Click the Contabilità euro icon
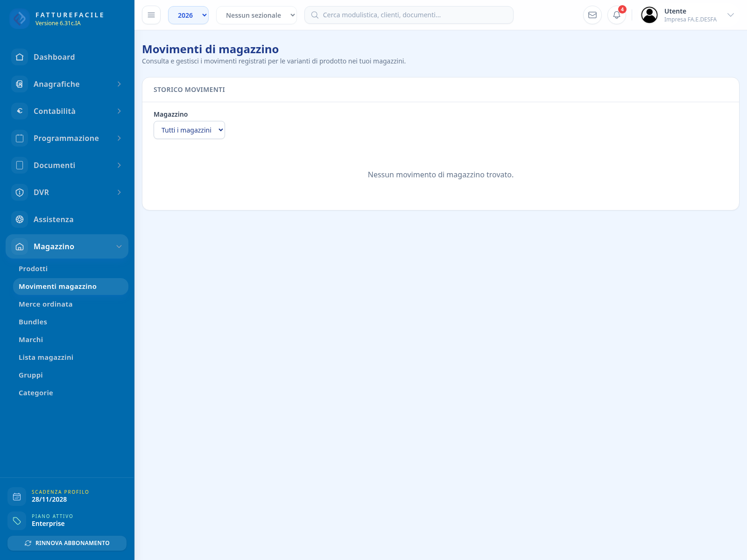The width and height of the screenshot is (747, 560). [20, 111]
